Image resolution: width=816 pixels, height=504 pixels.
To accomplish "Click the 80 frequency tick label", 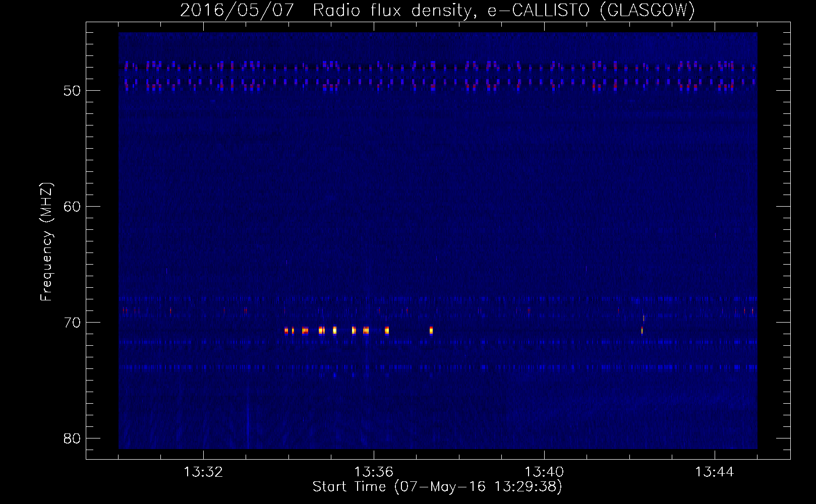I will (x=73, y=438).
